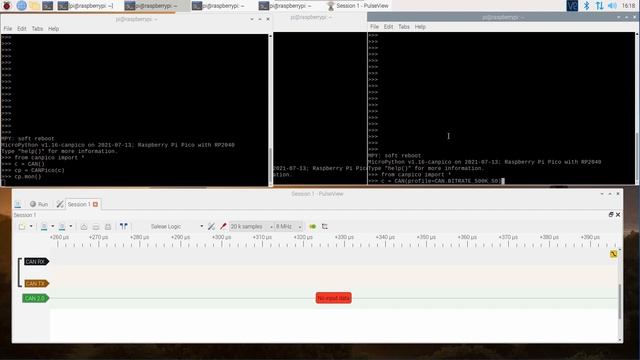Open File menu in right terminal
This screenshot has height=360, width=640.
pyautogui.click(x=374, y=27)
